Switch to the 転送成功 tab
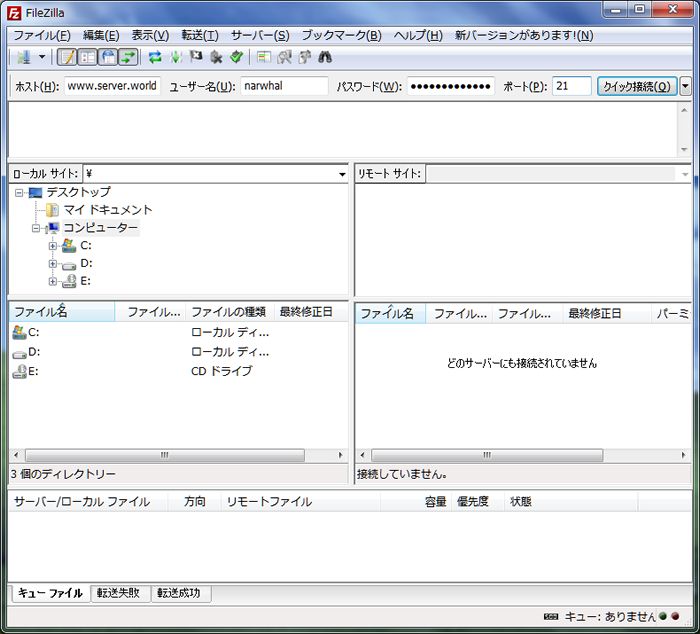The height and width of the screenshot is (634, 700). point(179,593)
